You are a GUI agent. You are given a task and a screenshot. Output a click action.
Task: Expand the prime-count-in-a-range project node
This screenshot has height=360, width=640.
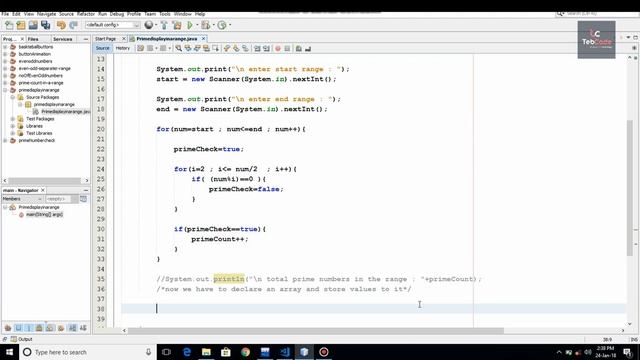pos(5,83)
